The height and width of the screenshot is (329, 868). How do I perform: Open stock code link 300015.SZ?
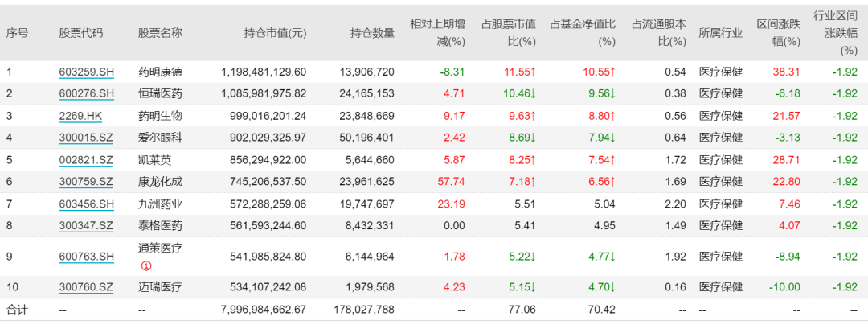(86, 138)
